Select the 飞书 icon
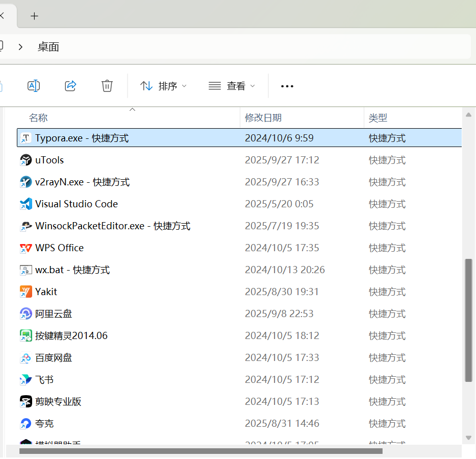 click(x=26, y=380)
